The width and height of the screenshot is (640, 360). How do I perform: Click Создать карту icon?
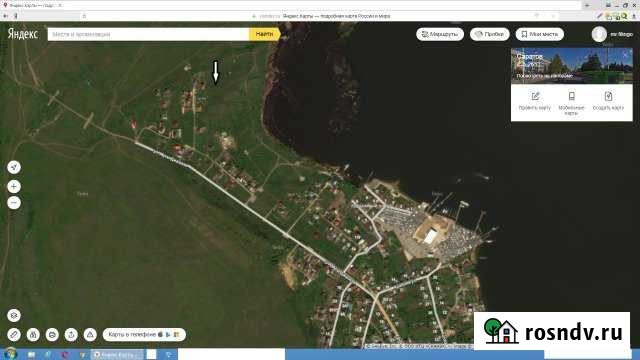coord(608,96)
